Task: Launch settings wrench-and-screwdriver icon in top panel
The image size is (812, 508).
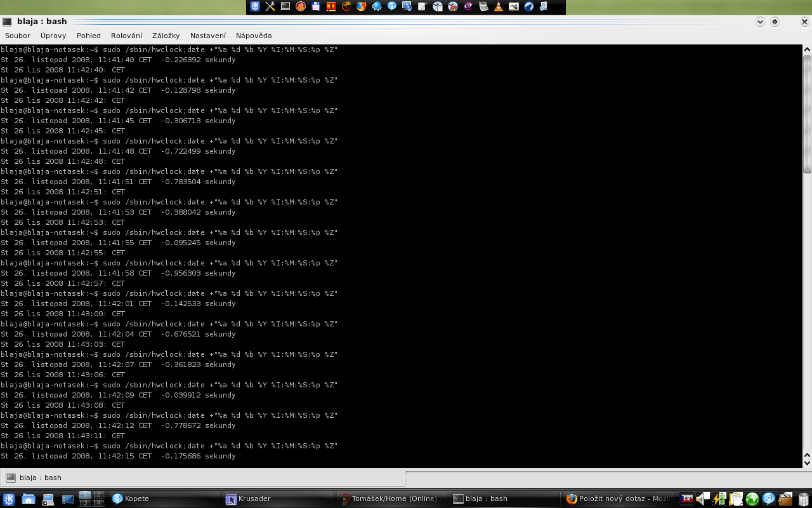Action: pos(270,6)
